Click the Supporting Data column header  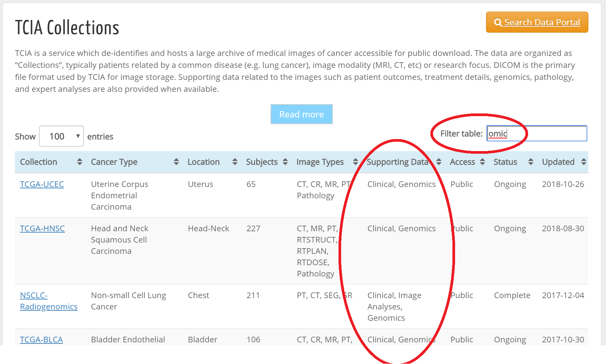point(397,162)
